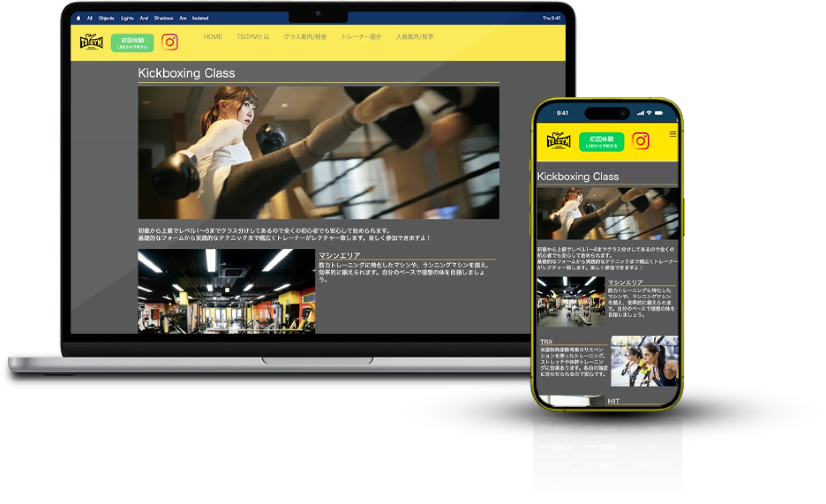Screen dimensions: 826x504
Task: Click the マシンエリア heading on the laptop
Action: 339,255
